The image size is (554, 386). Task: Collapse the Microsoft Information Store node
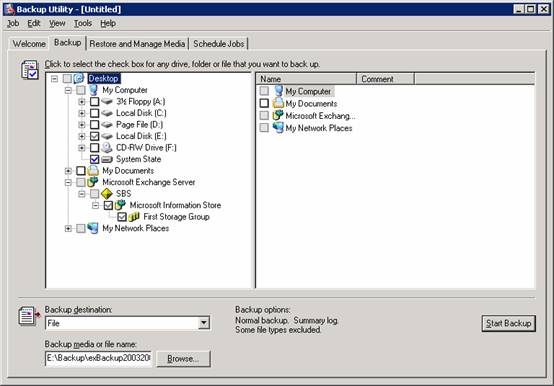(x=95, y=206)
